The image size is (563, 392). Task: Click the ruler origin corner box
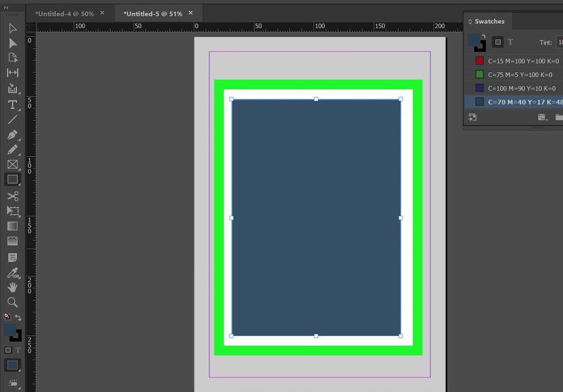(x=31, y=27)
